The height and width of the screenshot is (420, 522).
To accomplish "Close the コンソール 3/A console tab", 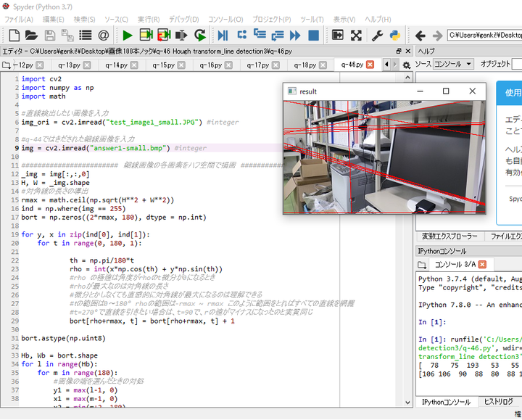I will coord(482,264).
